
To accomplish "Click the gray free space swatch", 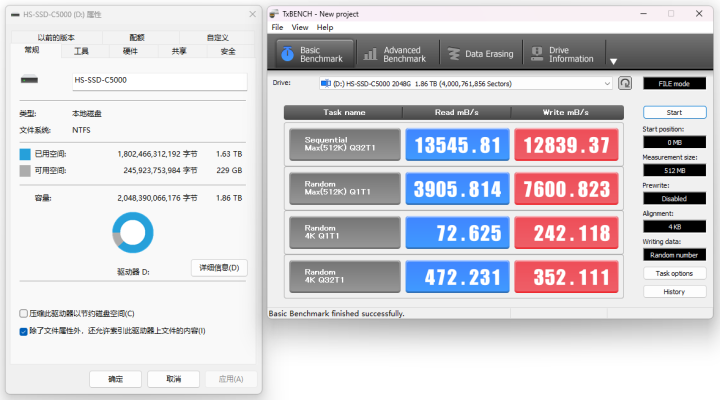I will coord(25,171).
